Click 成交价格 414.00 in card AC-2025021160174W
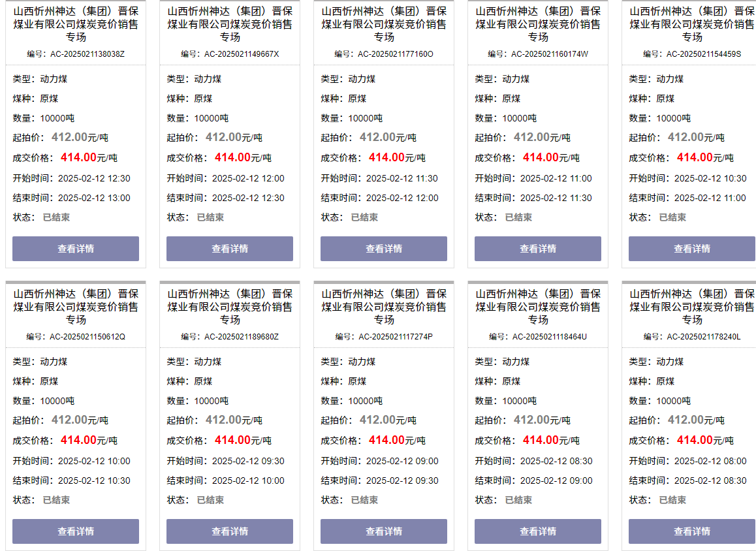Image resolution: width=756 pixels, height=551 pixels. point(541,157)
